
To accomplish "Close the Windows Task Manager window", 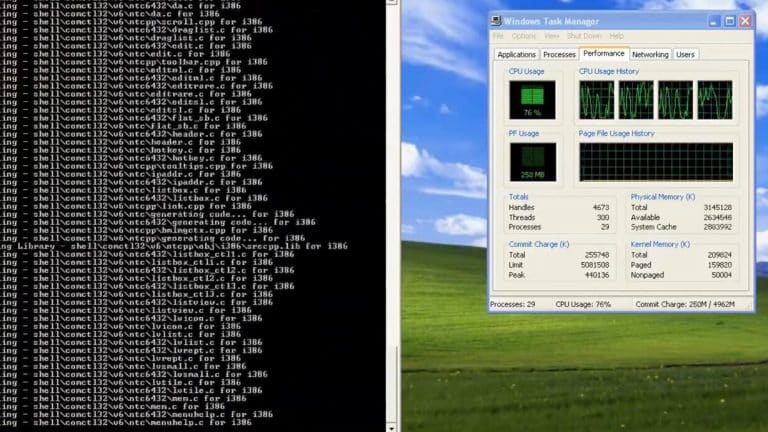I will [745, 21].
